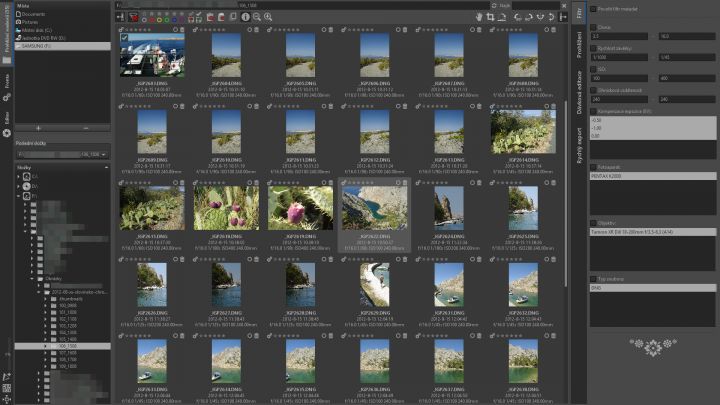Rotate image 90 degrees counter-clockwise
The image size is (720, 405).
pos(518,17)
